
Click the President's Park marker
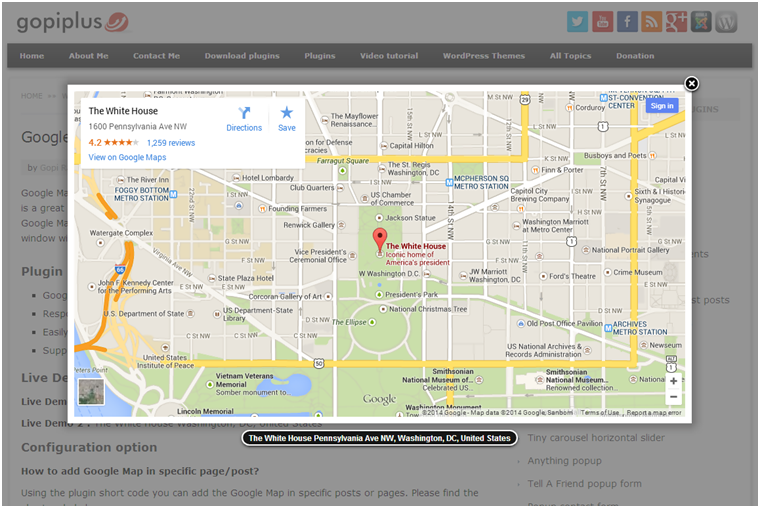(x=379, y=294)
